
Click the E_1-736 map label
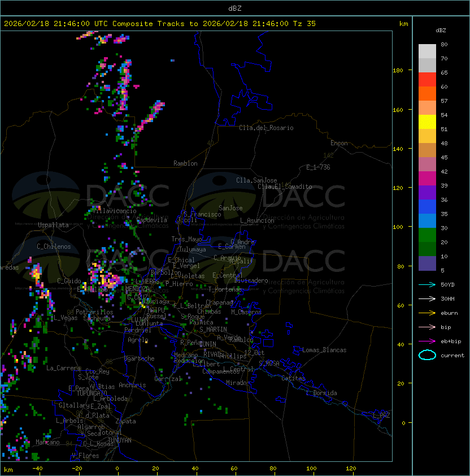[x=318, y=167]
